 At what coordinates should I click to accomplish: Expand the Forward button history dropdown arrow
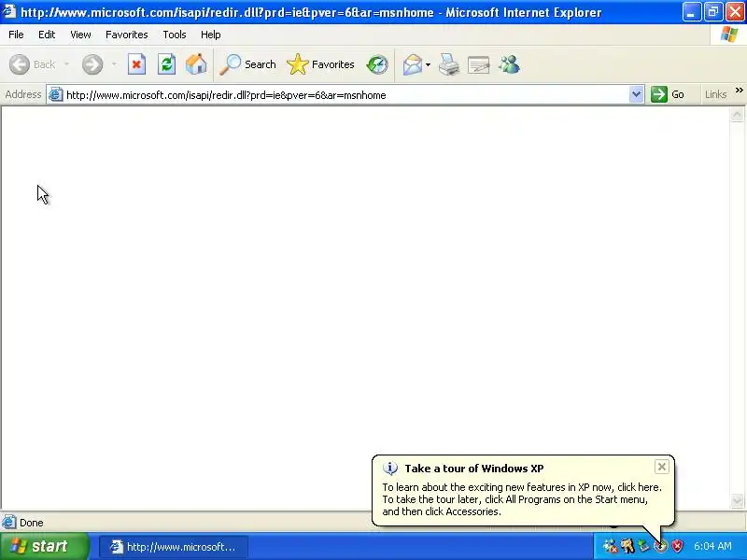[114, 64]
